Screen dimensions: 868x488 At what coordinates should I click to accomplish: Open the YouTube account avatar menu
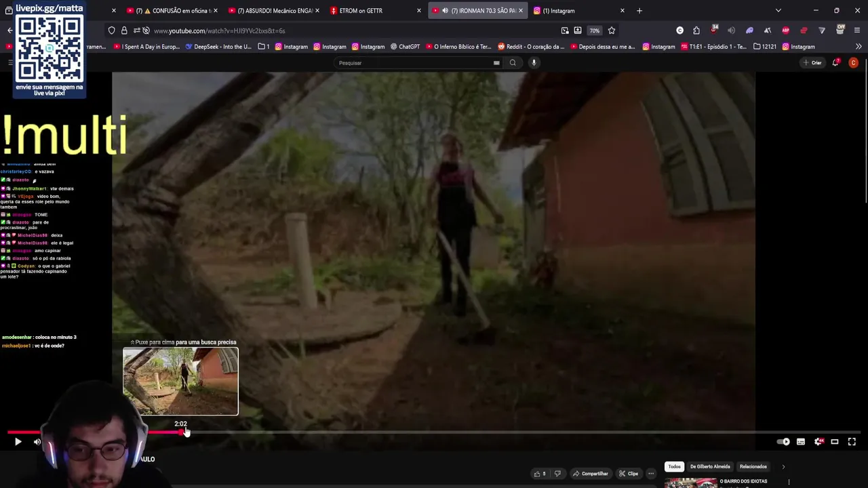pyautogui.click(x=853, y=62)
